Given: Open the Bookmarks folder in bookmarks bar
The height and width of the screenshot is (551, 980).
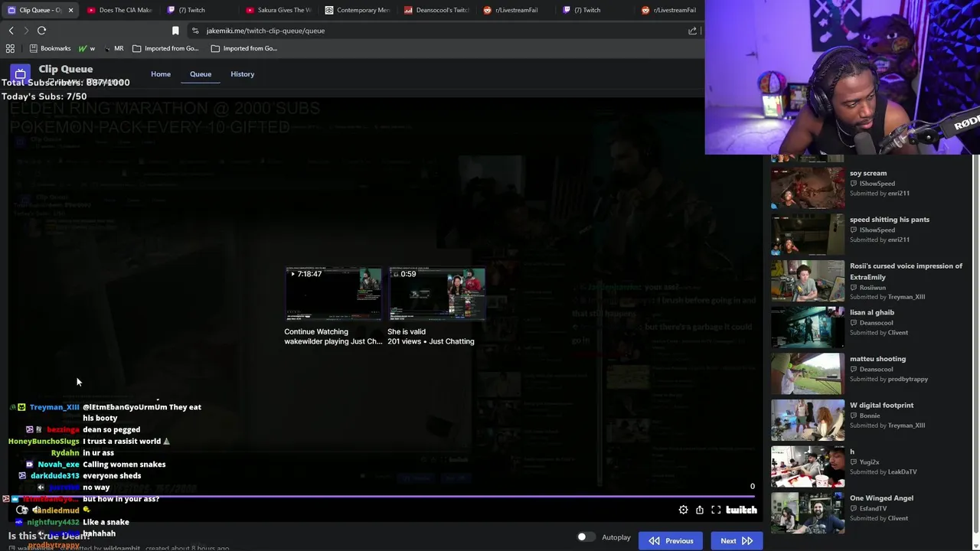Looking at the screenshot, I should 50,48.
